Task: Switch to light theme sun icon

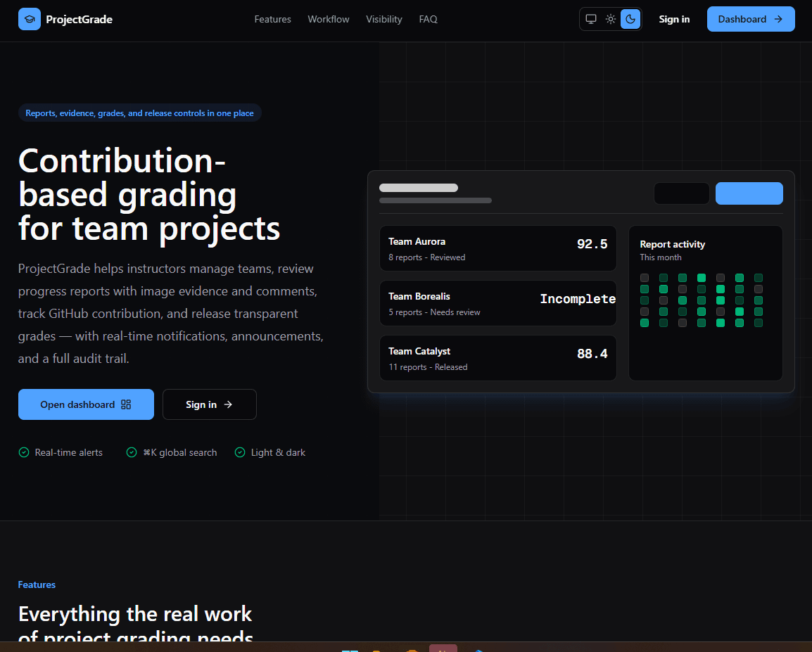Action: tap(611, 19)
